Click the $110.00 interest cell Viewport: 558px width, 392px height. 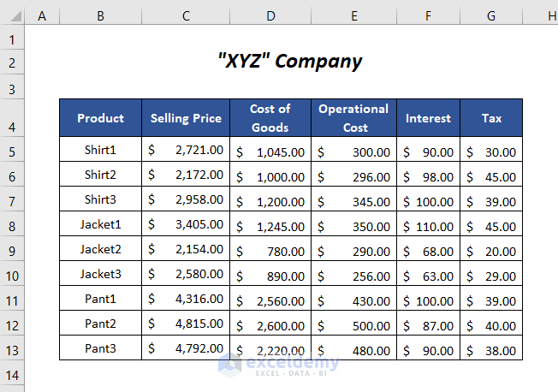428,225
